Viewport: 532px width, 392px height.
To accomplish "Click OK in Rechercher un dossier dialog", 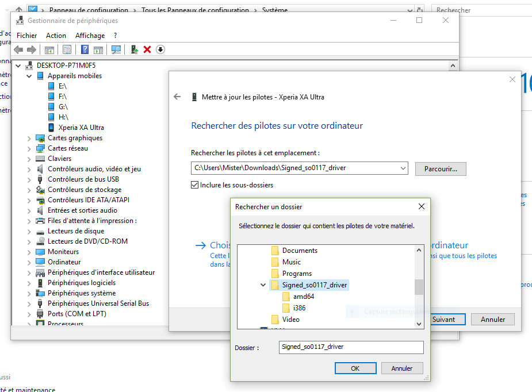I will click(x=355, y=368).
